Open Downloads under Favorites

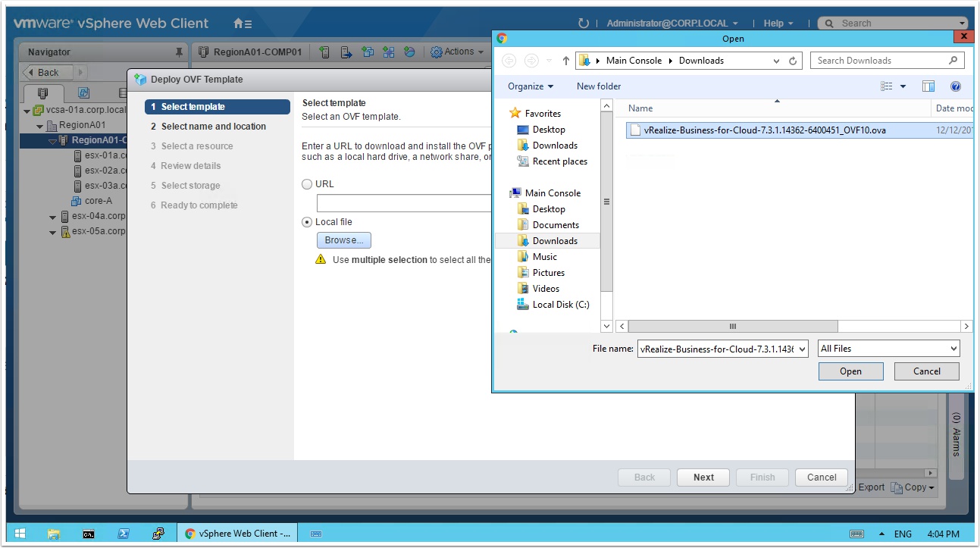click(x=555, y=146)
